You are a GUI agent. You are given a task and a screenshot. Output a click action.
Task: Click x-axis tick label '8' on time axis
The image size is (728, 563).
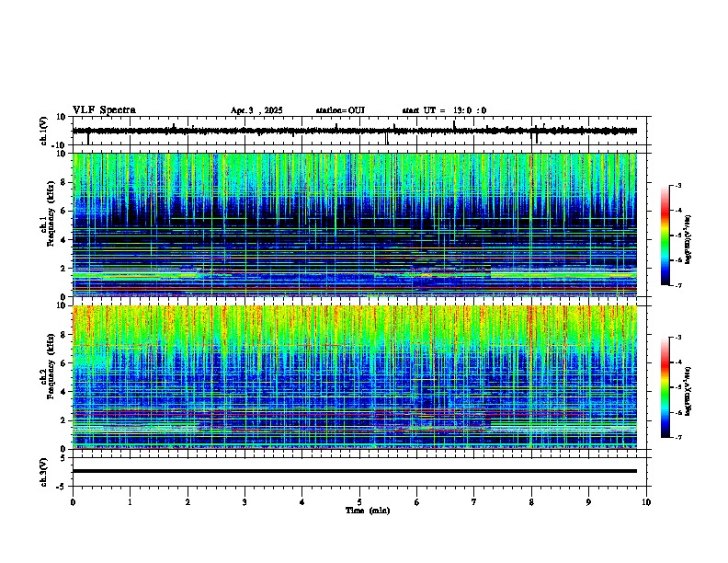pos(531,502)
